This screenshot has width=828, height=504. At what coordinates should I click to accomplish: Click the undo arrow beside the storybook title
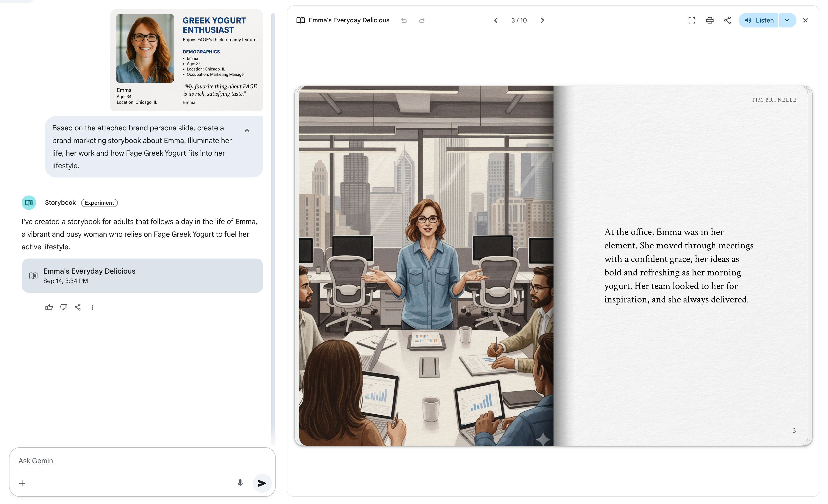click(404, 21)
